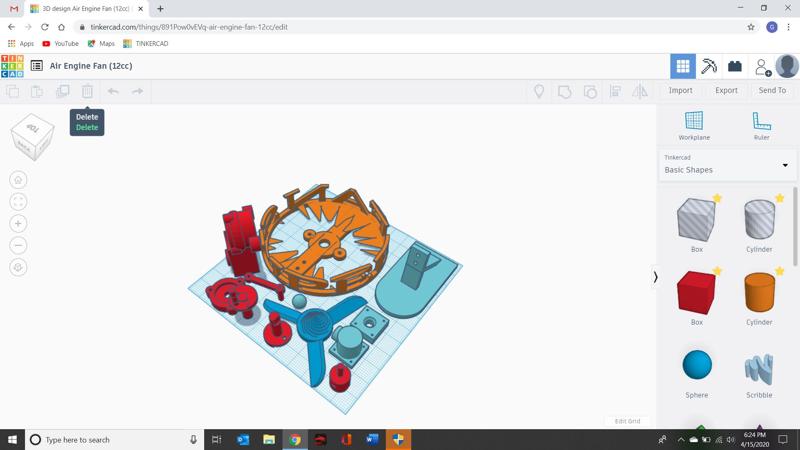Click the Export button
This screenshot has height=450, width=800.
point(726,90)
